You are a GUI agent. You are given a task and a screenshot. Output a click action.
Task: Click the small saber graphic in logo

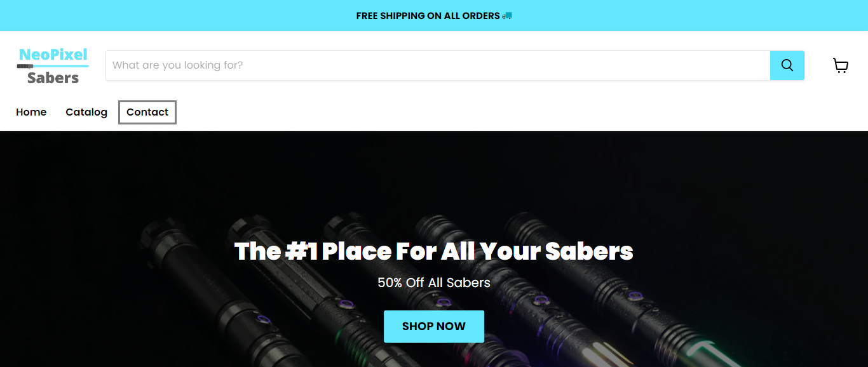tap(25, 66)
